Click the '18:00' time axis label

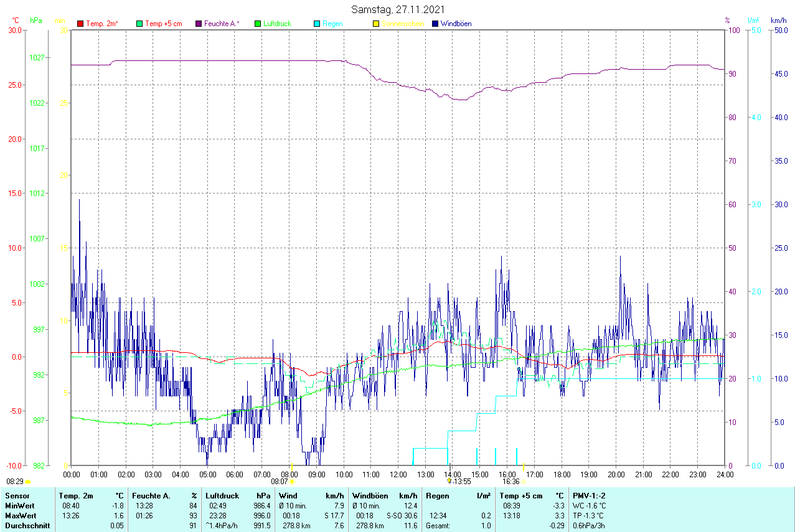[562, 475]
